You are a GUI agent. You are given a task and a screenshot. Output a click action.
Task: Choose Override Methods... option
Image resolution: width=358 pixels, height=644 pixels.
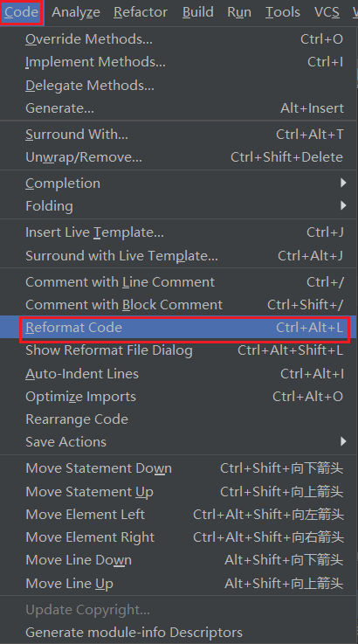pos(179,39)
